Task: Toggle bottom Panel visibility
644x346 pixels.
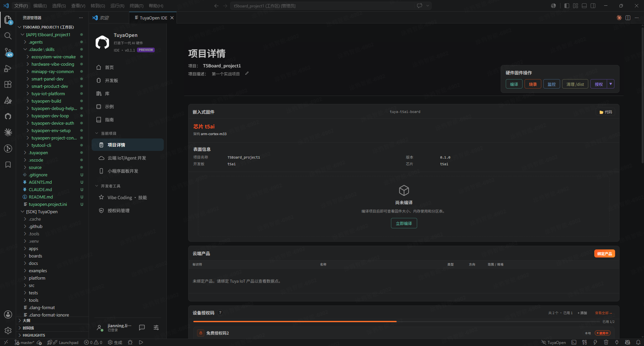Action: click(584, 6)
